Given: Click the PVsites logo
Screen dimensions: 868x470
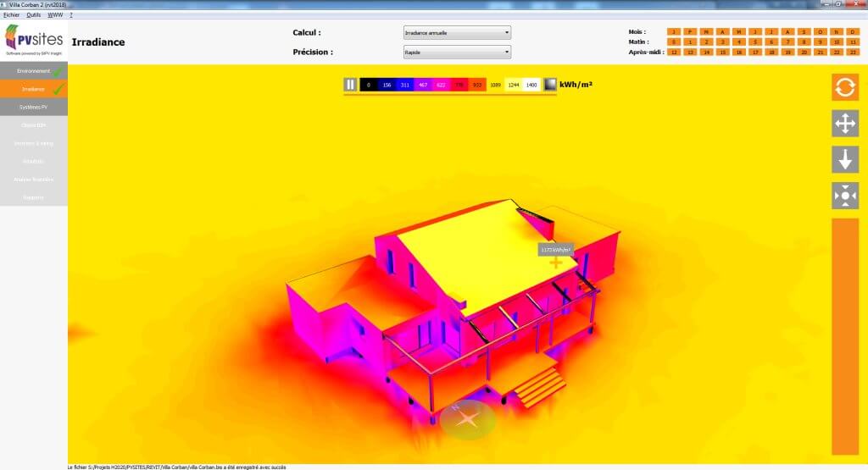Looking at the screenshot, I should (34, 39).
